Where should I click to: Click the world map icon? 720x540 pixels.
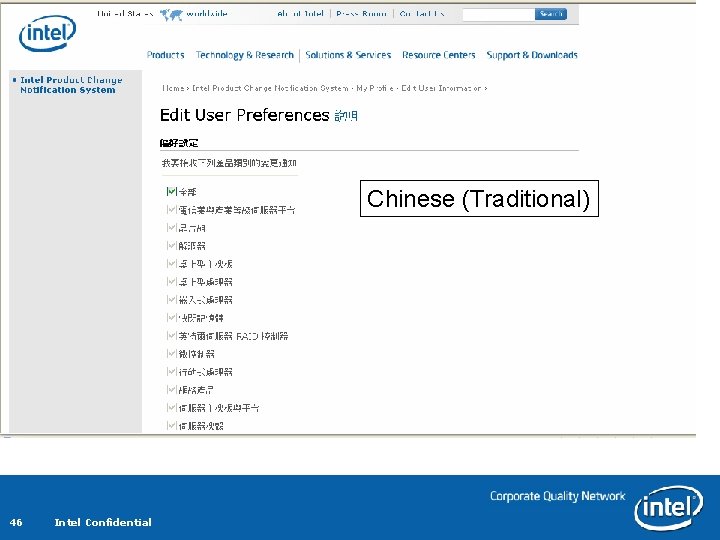[171, 15]
